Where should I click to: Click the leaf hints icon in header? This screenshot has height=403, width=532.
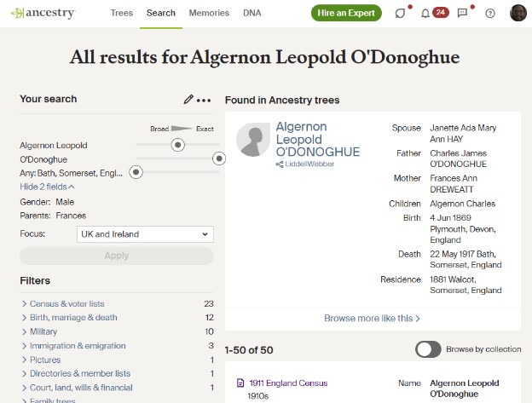(400, 14)
